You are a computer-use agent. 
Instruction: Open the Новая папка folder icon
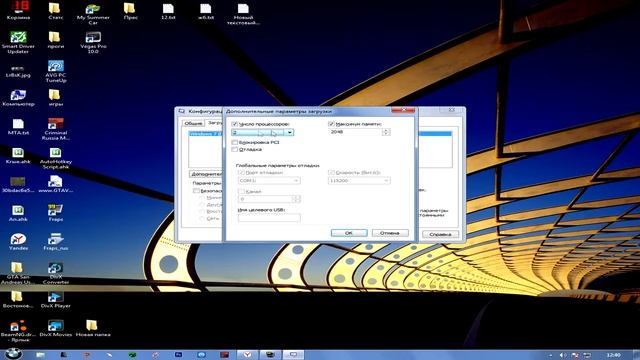tap(93, 328)
